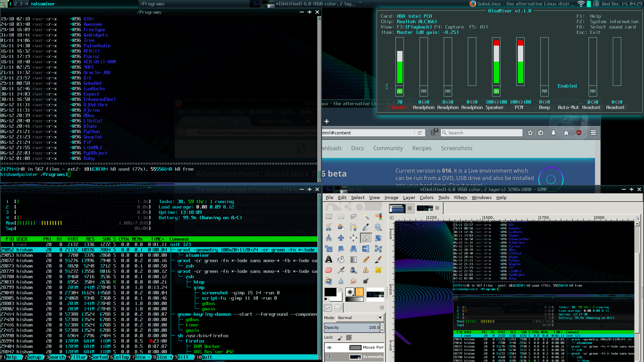Toggle lock alpha channel checker icon

coord(349,338)
